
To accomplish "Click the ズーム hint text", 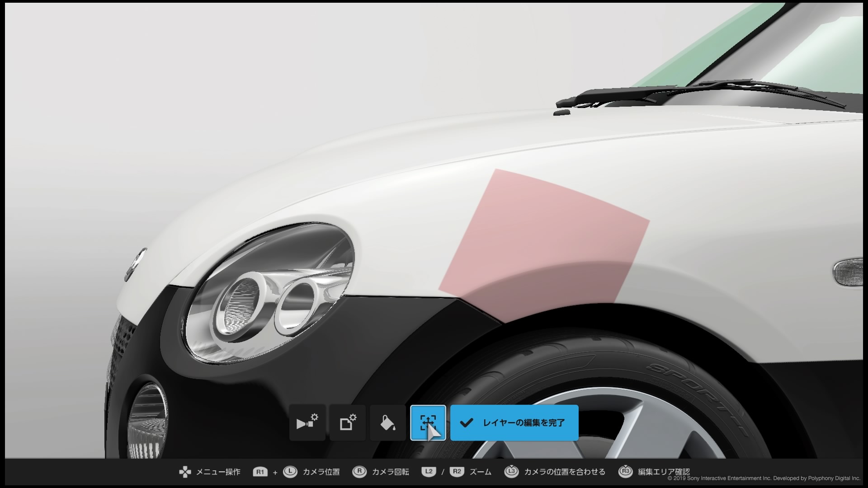I will pyautogui.click(x=480, y=472).
